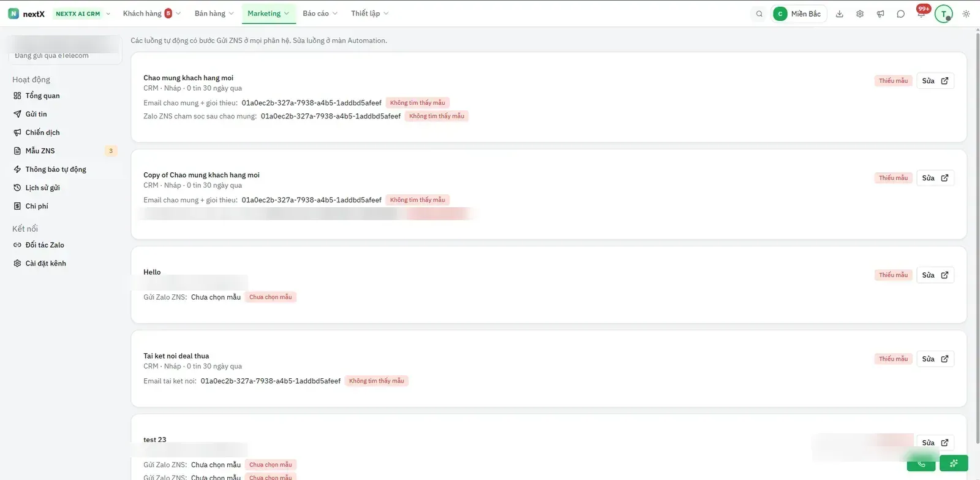980x480 pixels.
Task: Click Sửa for Copy of Chao mung card
Action: point(935,178)
